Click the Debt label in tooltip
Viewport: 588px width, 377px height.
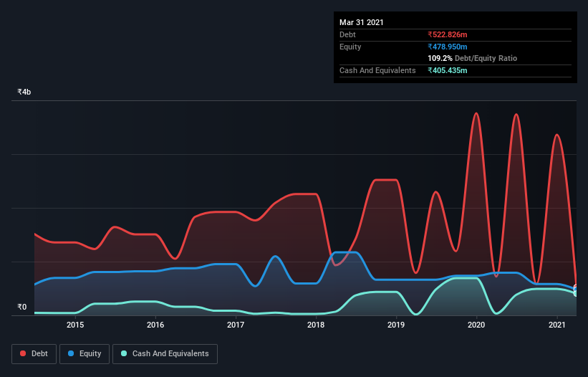click(347, 34)
